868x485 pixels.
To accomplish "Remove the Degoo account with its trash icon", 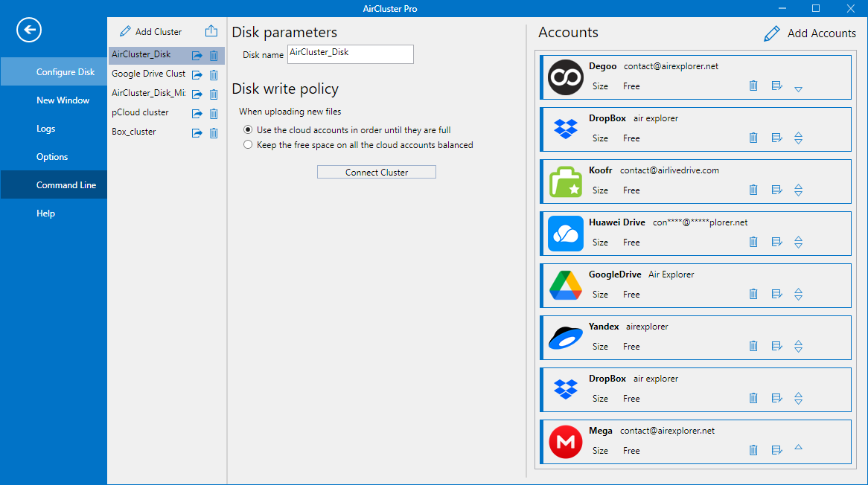I will pyautogui.click(x=753, y=86).
